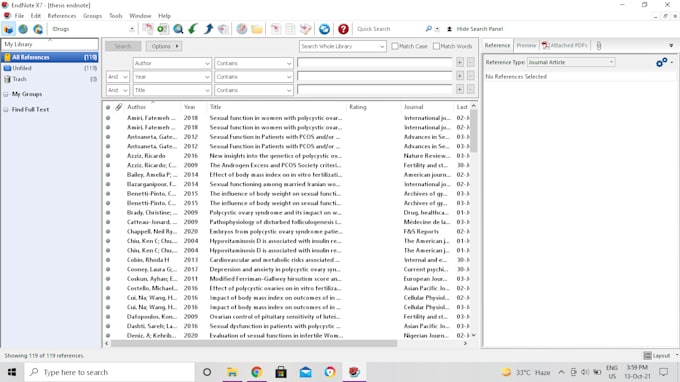Click the Quick Search input field
The image size is (680, 382).
388,29
